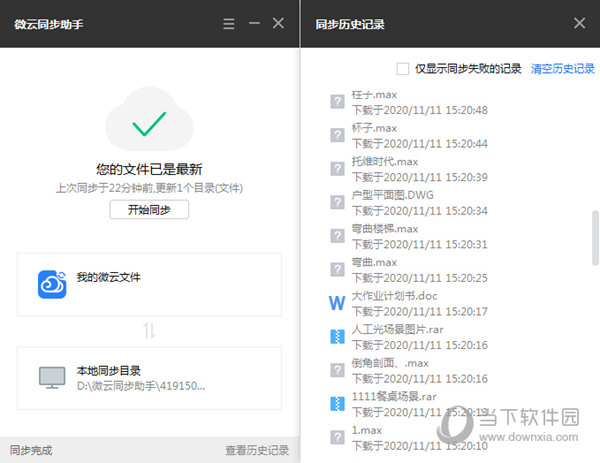Open 本地同步目录
The image size is (600, 463).
click(x=149, y=378)
